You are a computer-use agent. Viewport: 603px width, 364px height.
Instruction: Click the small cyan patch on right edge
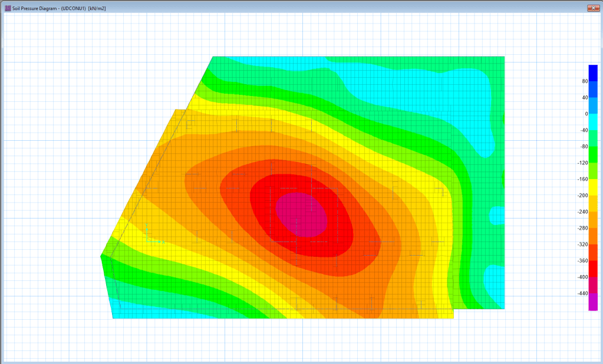coord(497,216)
